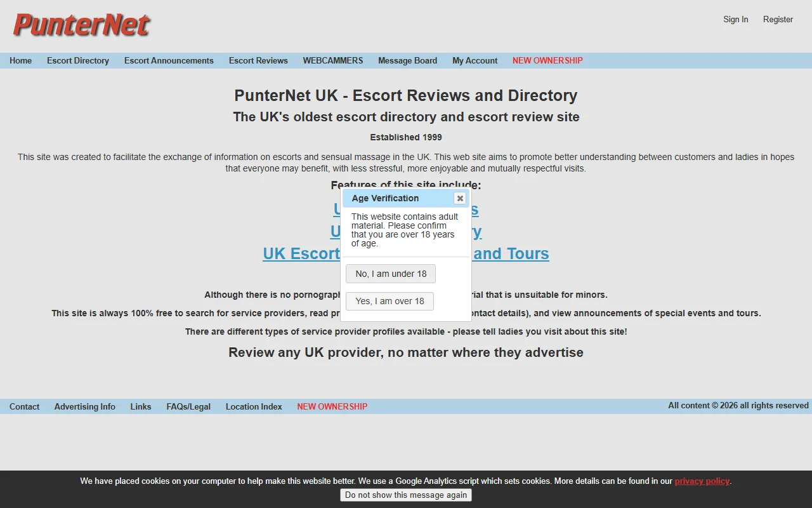Sign In to the site

coord(735,20)
